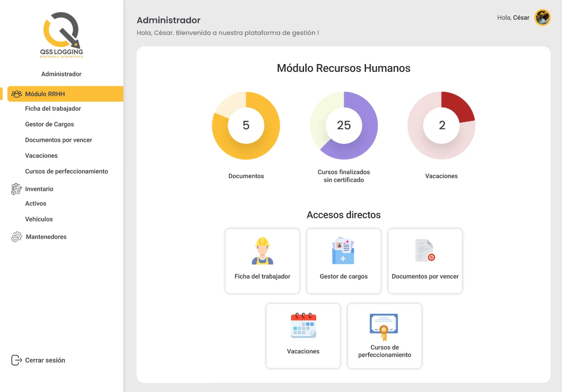The image size is (562, 392).
Task: Select Ficha del trabajador in sidebar
Action: (53, 109)
